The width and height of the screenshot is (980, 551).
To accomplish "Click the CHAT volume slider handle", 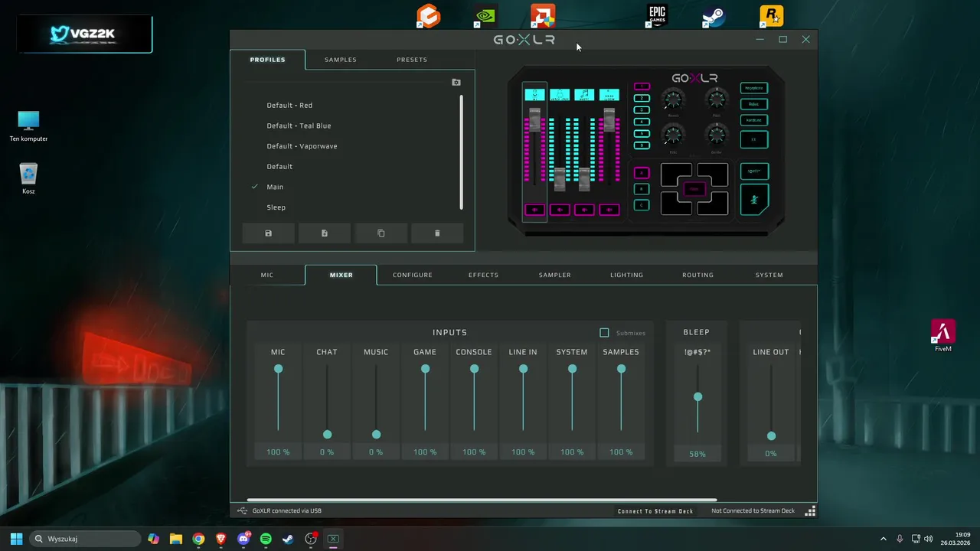I will [x=327, y=435].
